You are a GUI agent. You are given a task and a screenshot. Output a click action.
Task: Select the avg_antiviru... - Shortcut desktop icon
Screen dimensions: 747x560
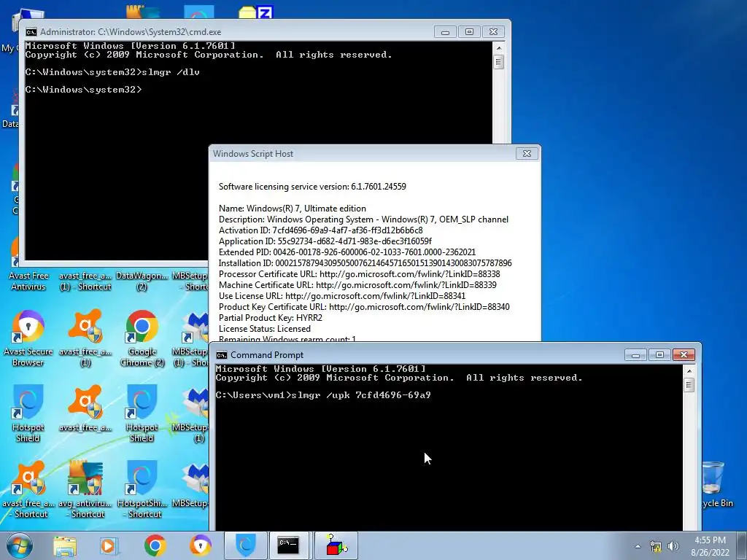tap(85, 489)
